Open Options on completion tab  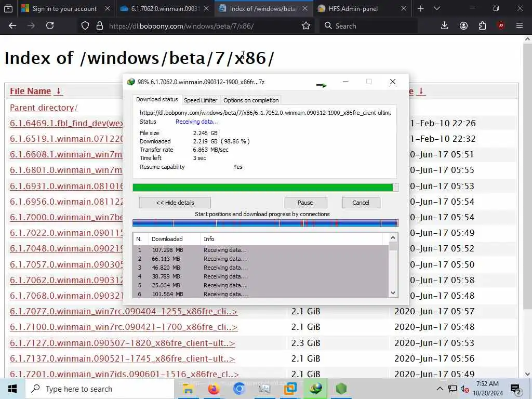(251, 100)
